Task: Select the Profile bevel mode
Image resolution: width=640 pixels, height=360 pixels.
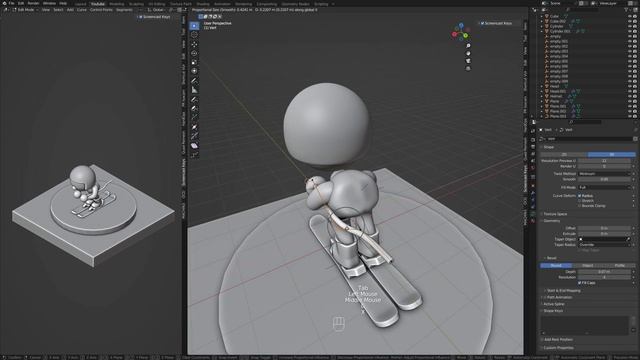Action: tap(620, 265)
